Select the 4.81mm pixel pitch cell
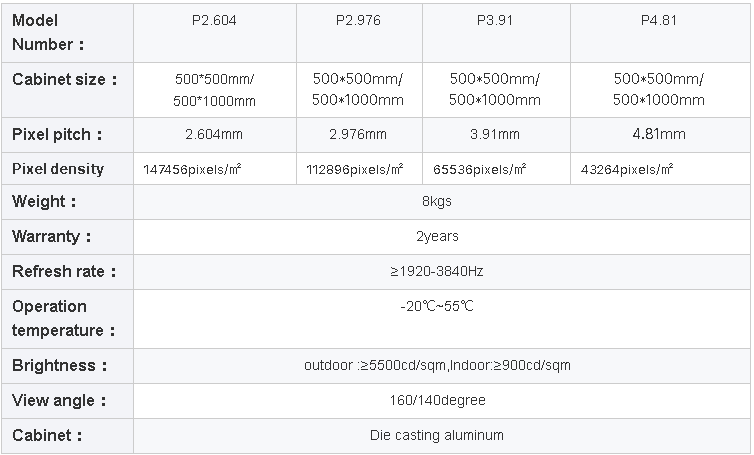The width and height of the screenshot is (754, 455). tap(659, 134)
